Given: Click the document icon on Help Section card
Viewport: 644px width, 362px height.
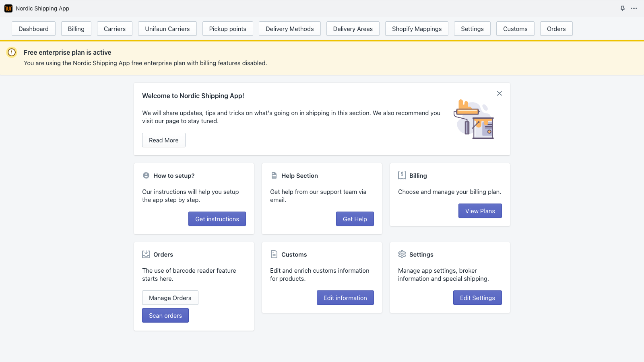Looking at the screenshot, I should (x=274, y=175).
